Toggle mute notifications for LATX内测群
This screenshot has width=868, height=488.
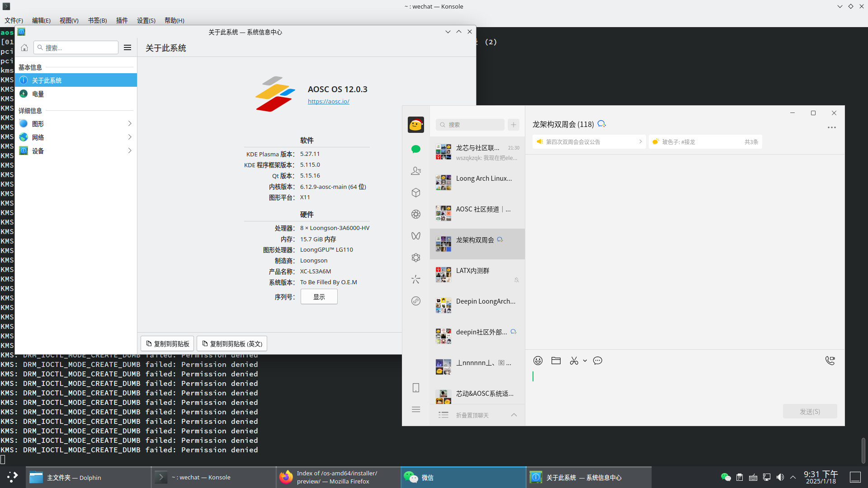[516, 280]
